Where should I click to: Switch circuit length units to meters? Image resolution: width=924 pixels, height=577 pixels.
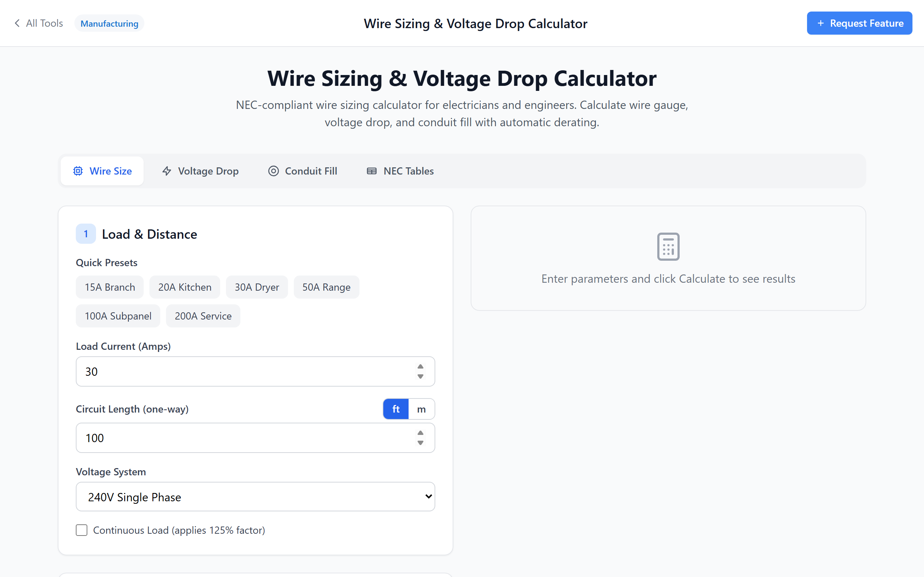(x=421, y=409)
